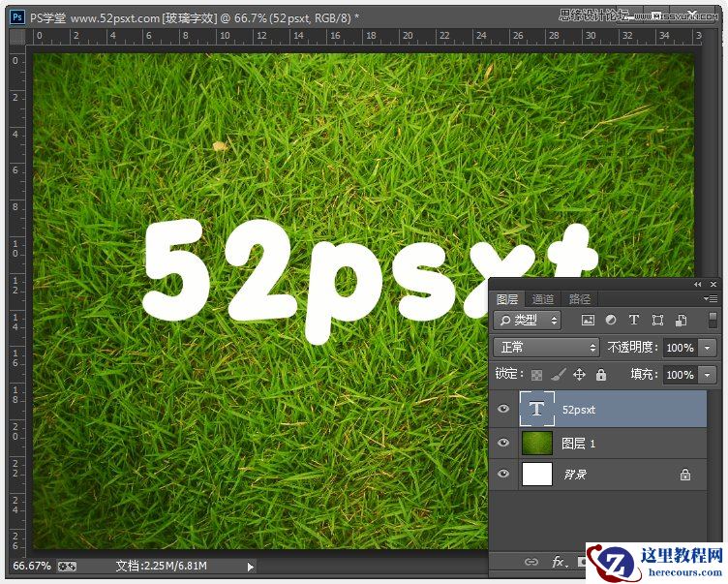Screen dimensions: 728x584
Task: Open the 不透明度 opacity slider arrow
Action: coord(708,348)
